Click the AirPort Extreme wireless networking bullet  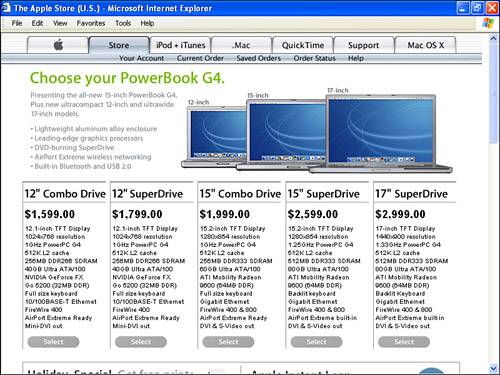coord(91,157)
